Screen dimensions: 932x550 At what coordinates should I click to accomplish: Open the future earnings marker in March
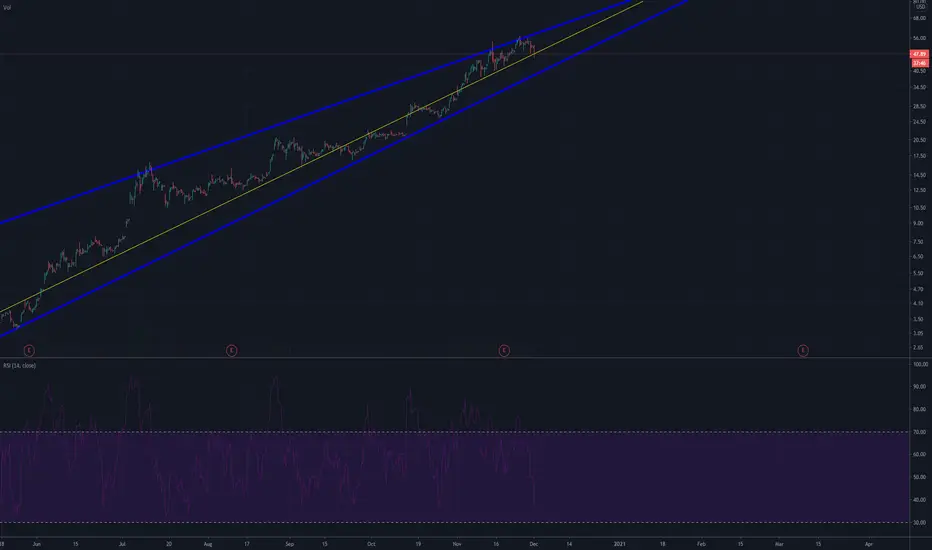[802, 350]
